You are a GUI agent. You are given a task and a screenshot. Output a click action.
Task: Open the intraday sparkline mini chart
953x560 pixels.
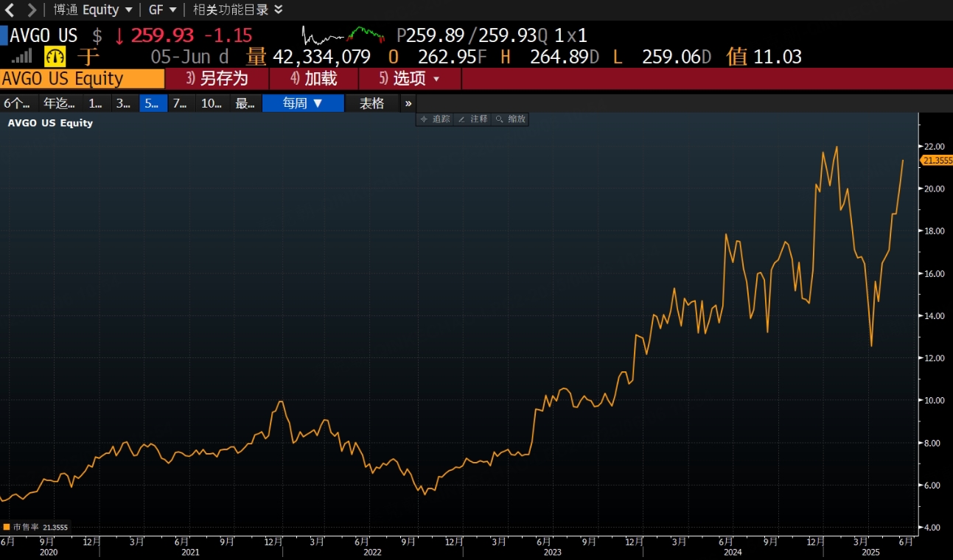tap(344, 35)
